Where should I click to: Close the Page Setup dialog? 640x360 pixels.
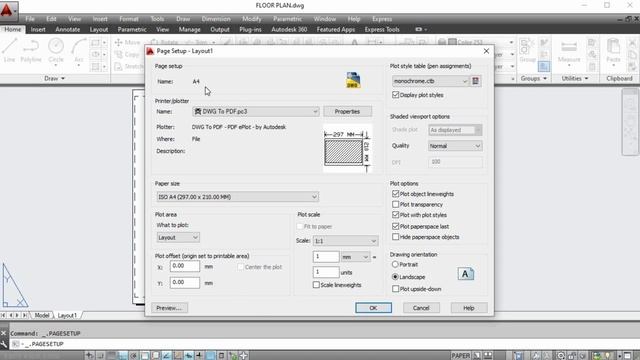486,51
